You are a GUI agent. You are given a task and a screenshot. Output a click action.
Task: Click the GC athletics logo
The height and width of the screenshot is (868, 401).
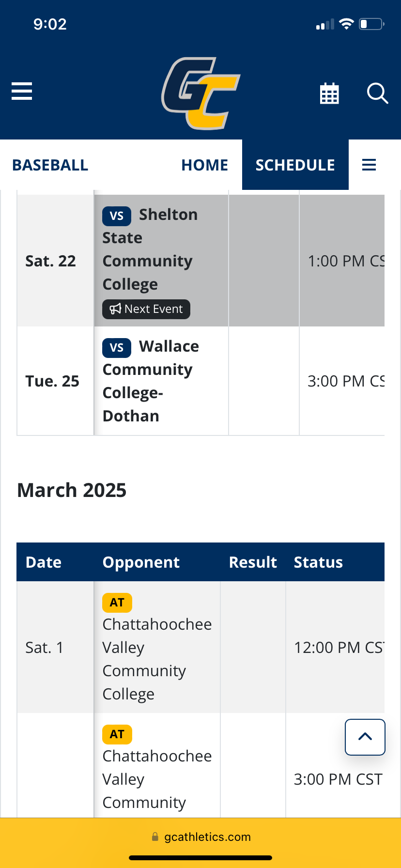[200, 92]
